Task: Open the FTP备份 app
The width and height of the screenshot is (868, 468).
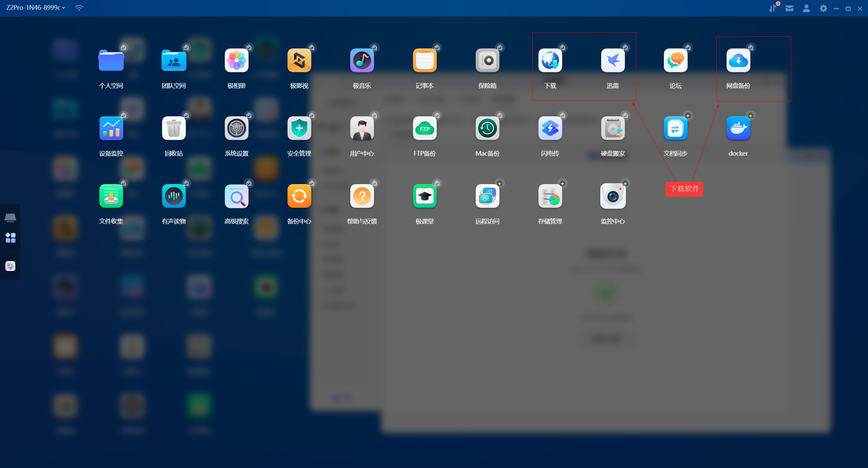Action: pos(425,129)
